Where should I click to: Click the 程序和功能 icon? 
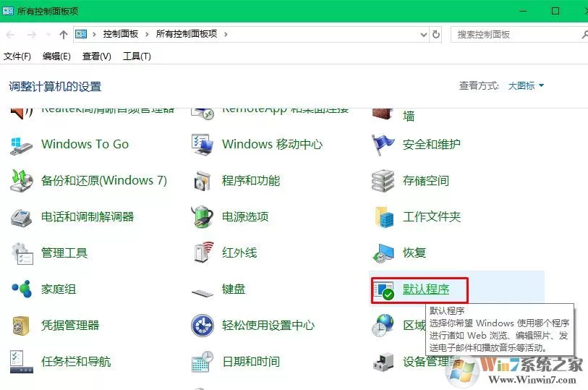click(x=202, y=181)
